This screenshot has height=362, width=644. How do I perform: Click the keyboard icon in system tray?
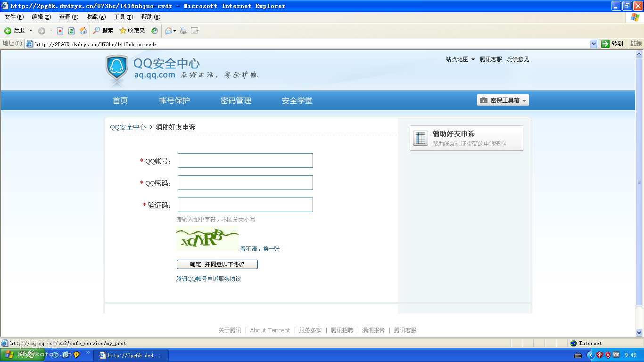pos(578,355)
